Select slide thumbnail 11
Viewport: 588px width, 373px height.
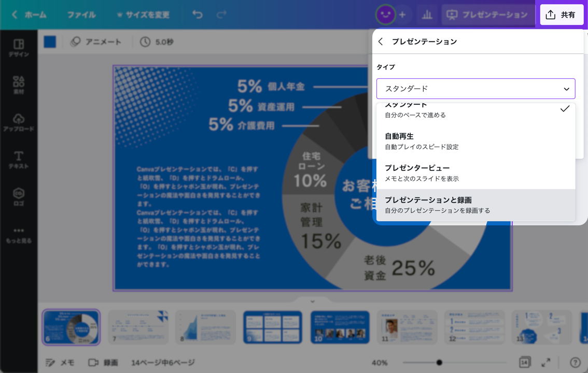click(x=407, y=327)
